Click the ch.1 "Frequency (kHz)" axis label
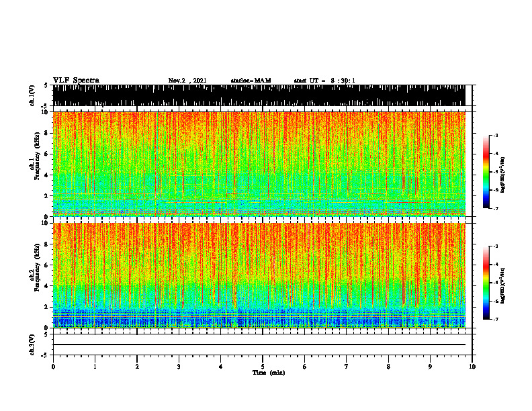Viewport: 532px width, 411px height. (x=37, y=156)
